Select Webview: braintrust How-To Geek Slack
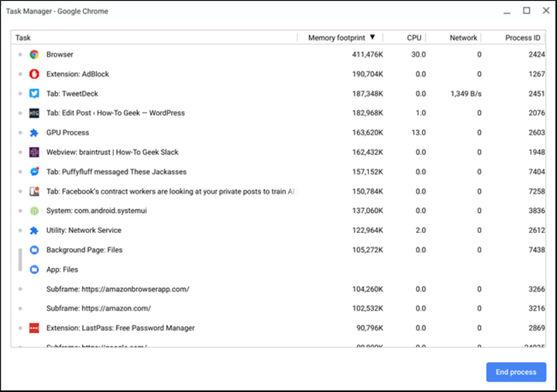 point(278,152)
